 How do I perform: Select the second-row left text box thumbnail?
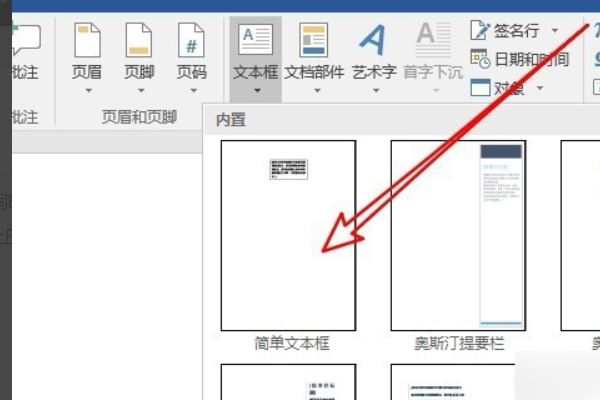tap(289, 382)
